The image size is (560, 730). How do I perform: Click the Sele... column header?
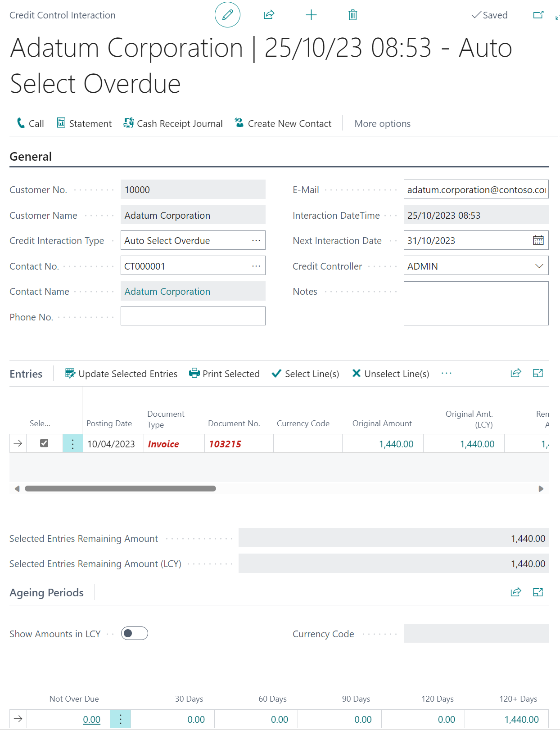coord(40,423)
